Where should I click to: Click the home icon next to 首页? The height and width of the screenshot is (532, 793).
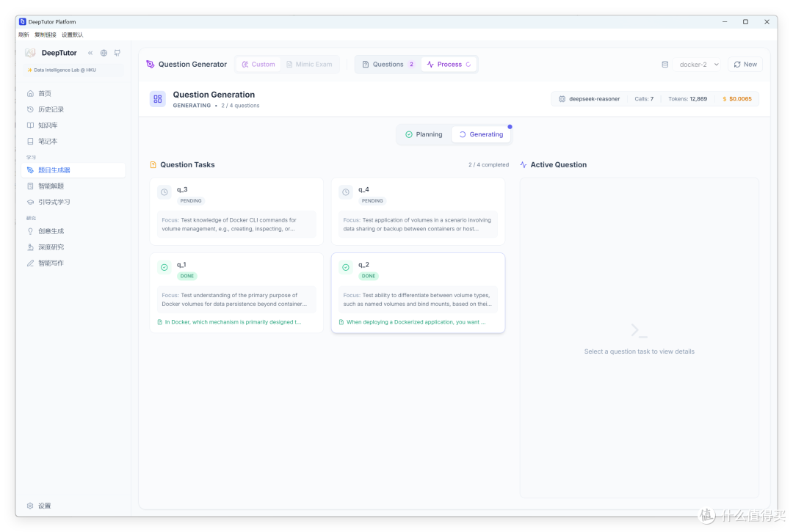pyautogui.click(x=30, y=93)
